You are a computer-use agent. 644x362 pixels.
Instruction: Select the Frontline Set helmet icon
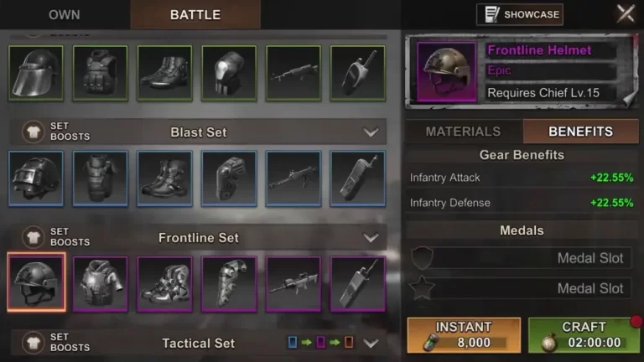pyautogui.click(x=36, y=282)
